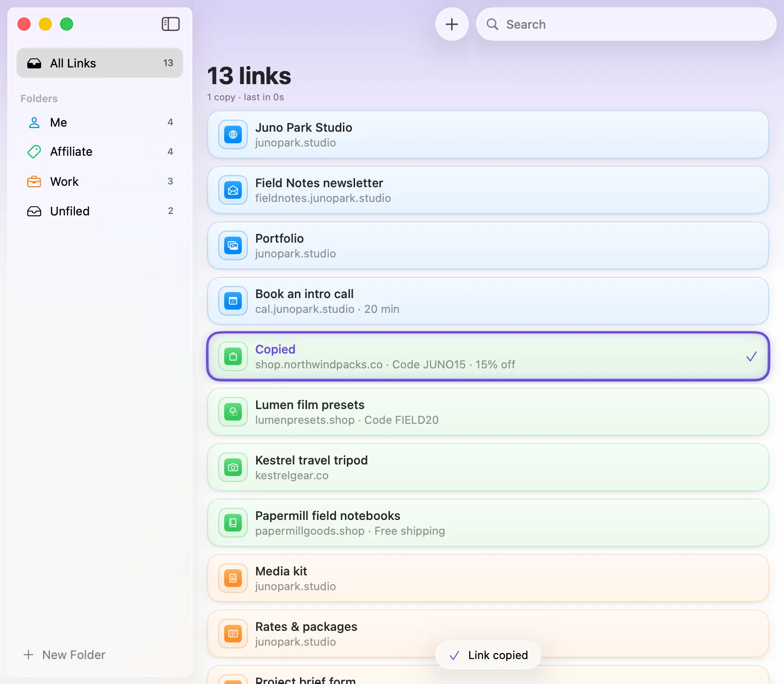The image size is (784, 684).
Task: Open the Work folder
Action: (100, 182)
